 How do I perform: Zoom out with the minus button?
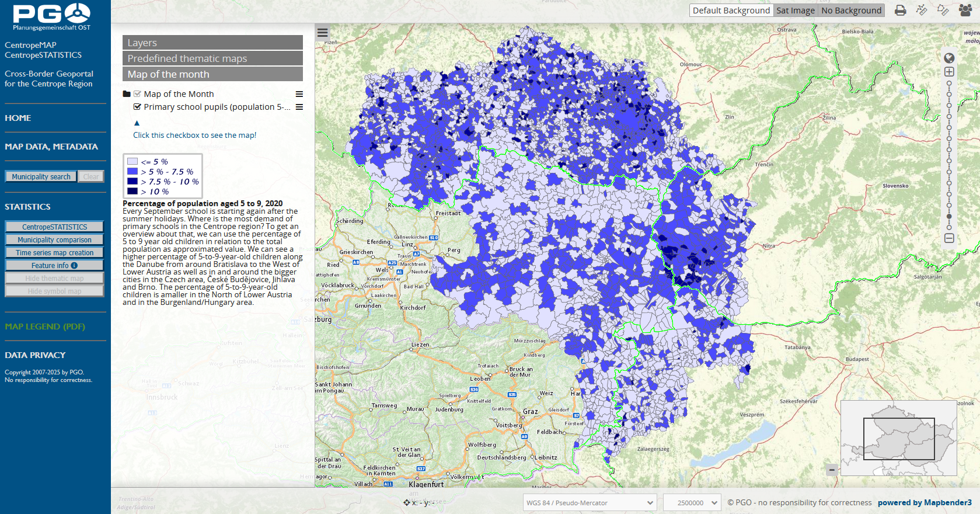click(x=949, y=238)
